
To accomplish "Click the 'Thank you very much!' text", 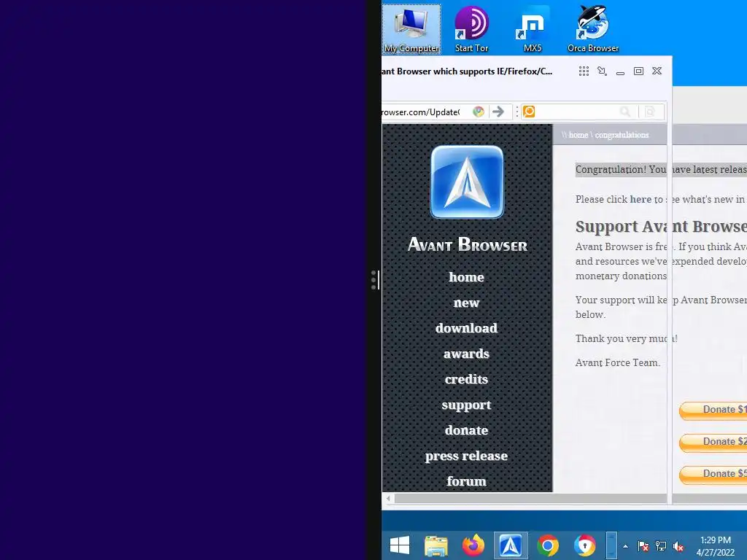I will tap(626, 338).
